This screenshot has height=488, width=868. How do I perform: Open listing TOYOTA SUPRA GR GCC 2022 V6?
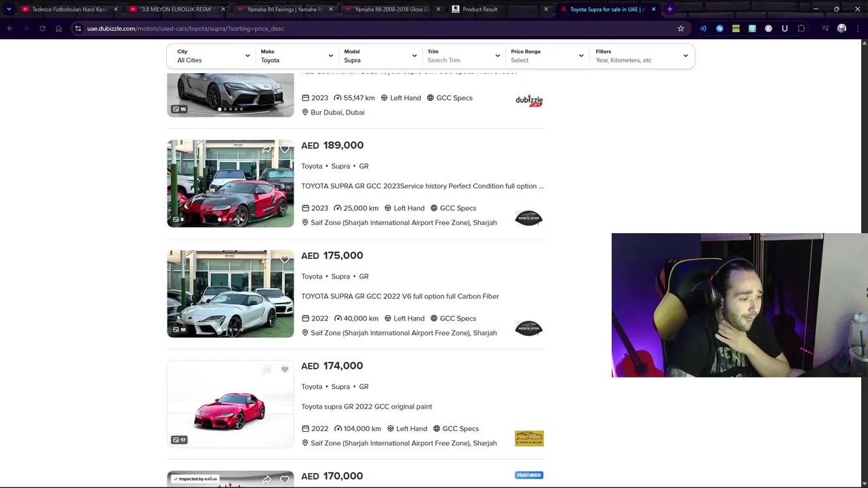(x=400, y=296)
